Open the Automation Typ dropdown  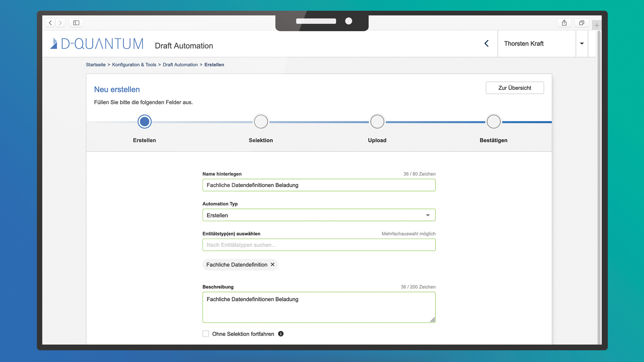point(319,215)
